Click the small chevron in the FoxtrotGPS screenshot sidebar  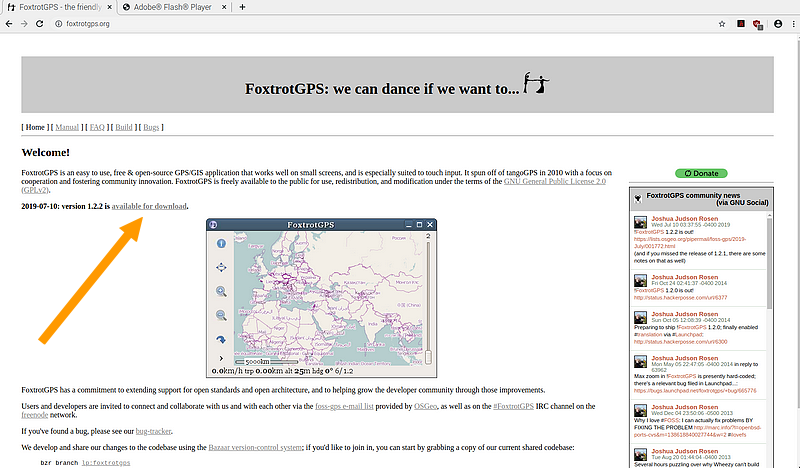221,358
